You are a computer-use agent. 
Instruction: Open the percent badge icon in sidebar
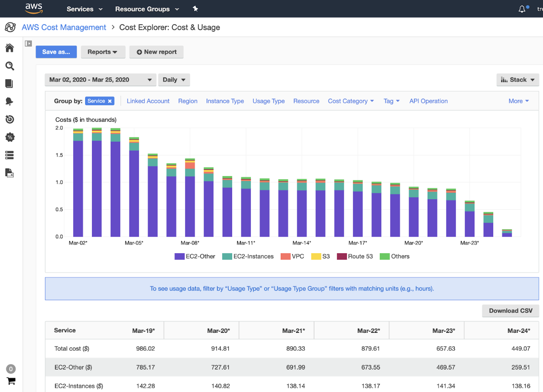pyautogui.click(x=10, y=137)
